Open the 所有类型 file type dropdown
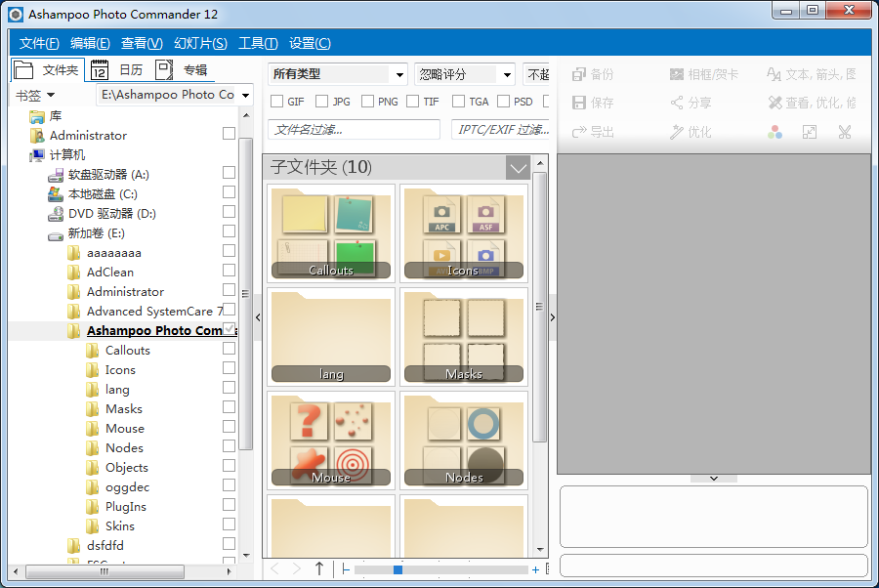This screenshot has width=879, height=588. (338, 74)
